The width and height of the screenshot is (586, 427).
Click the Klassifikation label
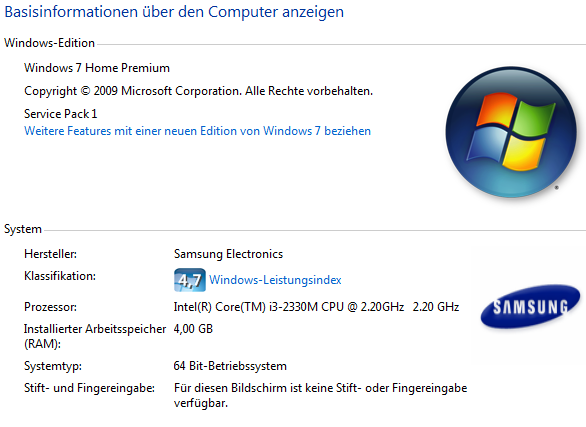click(60, 276)
